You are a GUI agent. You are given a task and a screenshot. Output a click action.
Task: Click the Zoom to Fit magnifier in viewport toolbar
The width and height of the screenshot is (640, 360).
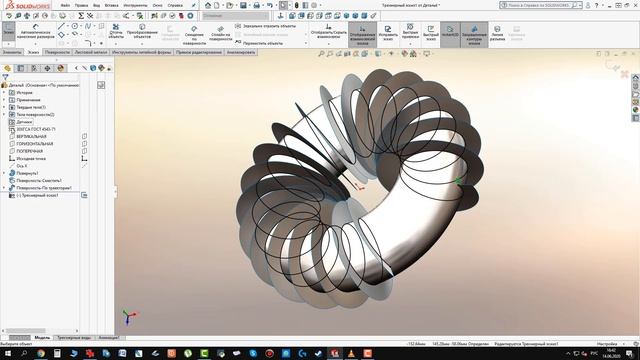pyautogui.click(x=321, y=53)
